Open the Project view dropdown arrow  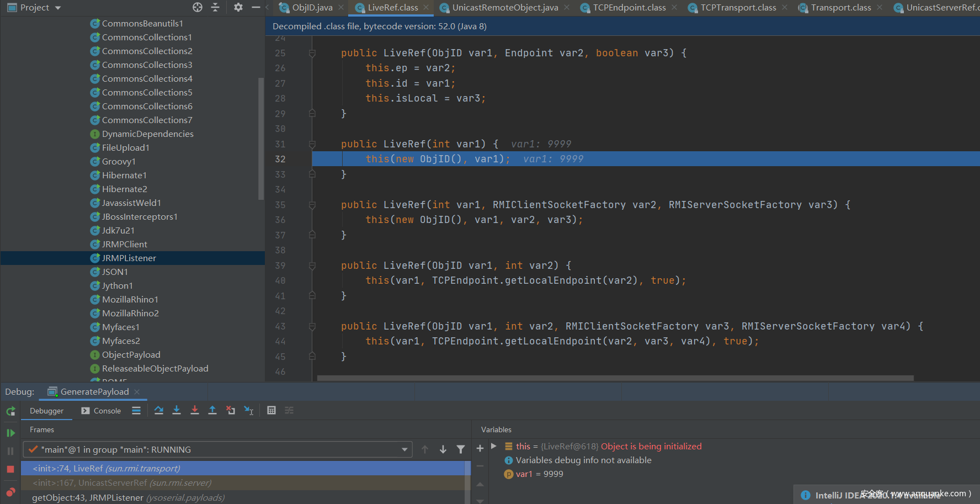coord(58,8)
